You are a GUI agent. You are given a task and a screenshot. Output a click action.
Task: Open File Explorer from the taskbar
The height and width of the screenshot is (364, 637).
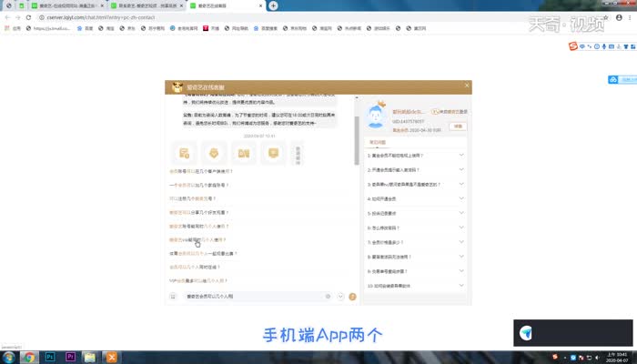[90, 357]
